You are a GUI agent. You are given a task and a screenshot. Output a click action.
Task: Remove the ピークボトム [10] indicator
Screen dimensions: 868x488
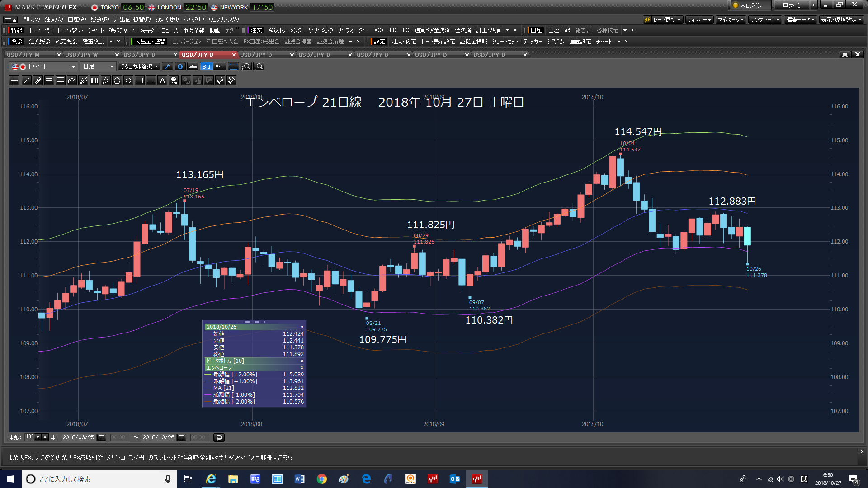[x=302, y=361]
